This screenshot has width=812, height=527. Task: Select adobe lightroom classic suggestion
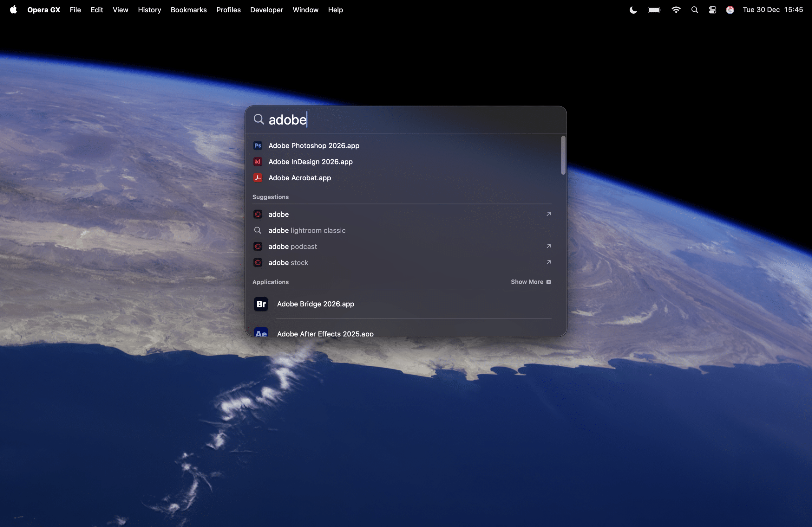pos(306,230)
